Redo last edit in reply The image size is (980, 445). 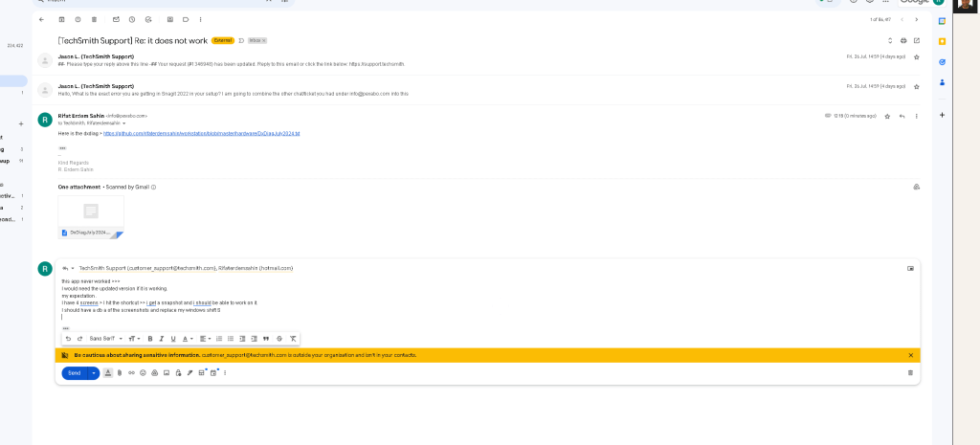pyautogui.click(x=79, y=339)
